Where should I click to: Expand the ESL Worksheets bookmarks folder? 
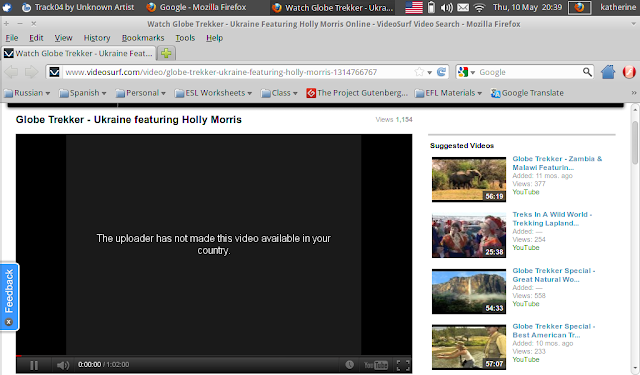[x=213, y=93]
